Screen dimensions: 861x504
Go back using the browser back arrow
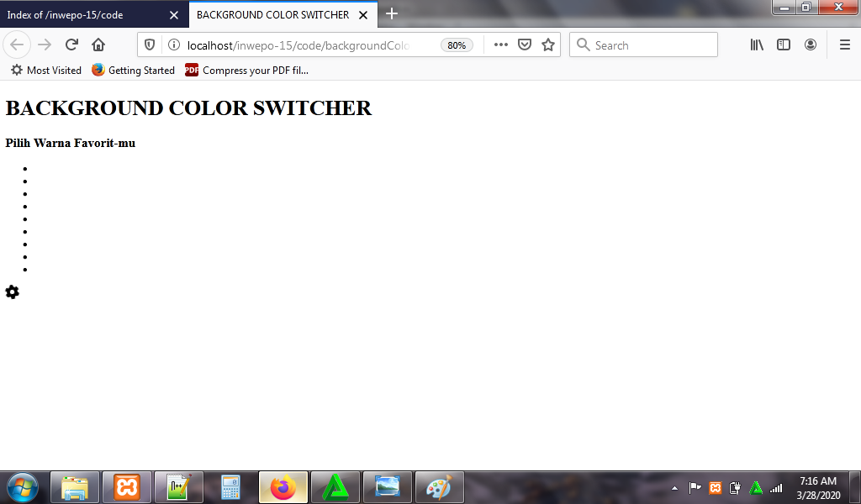(x=17, y=45)
